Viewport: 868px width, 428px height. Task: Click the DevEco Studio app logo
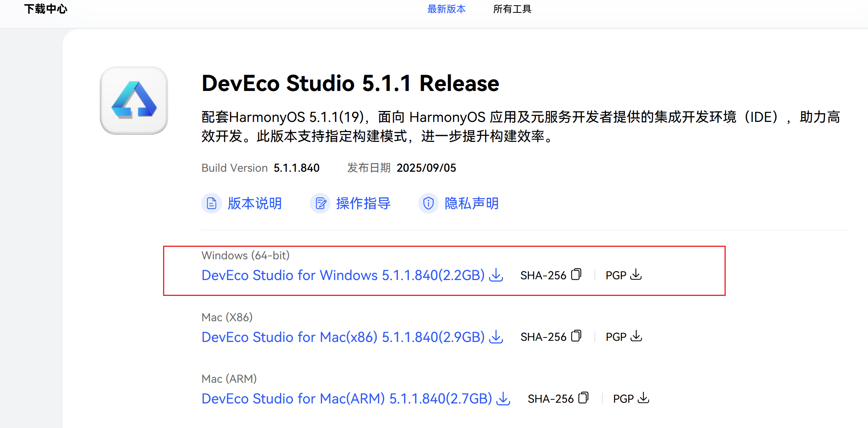134,100
